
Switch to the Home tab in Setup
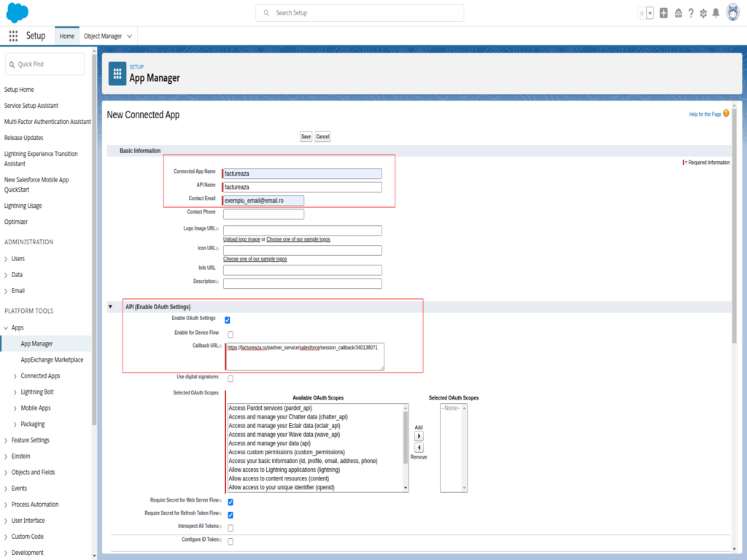(x=66, y=35)
